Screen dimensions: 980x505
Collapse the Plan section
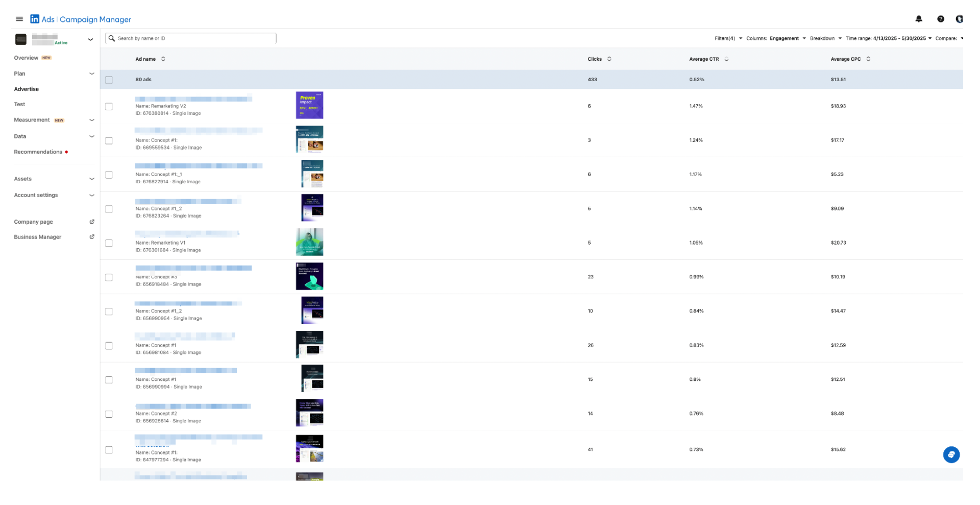tap(92, 74)
